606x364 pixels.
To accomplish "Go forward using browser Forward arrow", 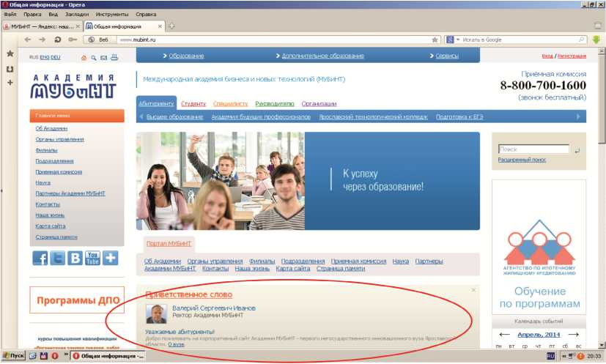I will tap(42, 40).
